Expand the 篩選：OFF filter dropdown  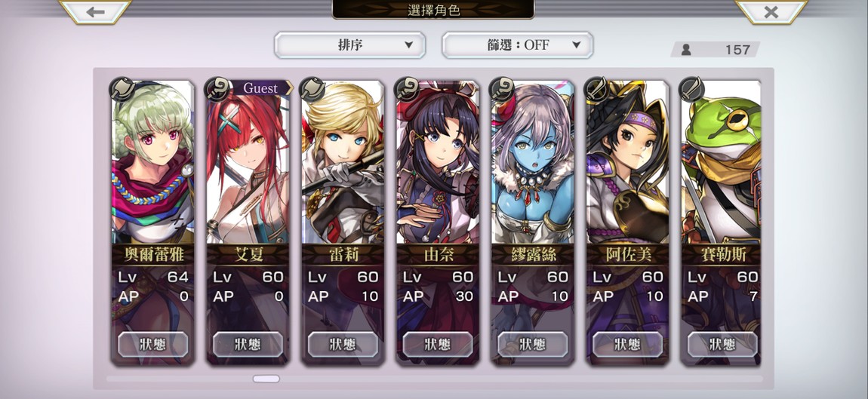(517, 45)
